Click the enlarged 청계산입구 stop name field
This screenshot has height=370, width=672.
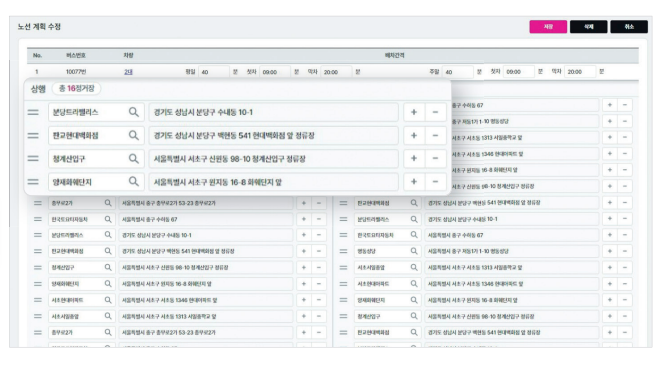point(96,159)
